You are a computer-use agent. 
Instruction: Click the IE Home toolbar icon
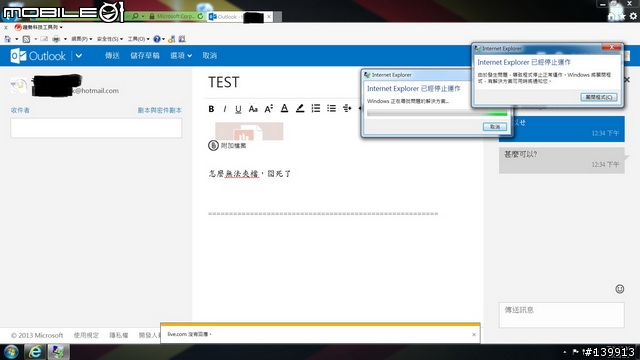tap(8, 39)
